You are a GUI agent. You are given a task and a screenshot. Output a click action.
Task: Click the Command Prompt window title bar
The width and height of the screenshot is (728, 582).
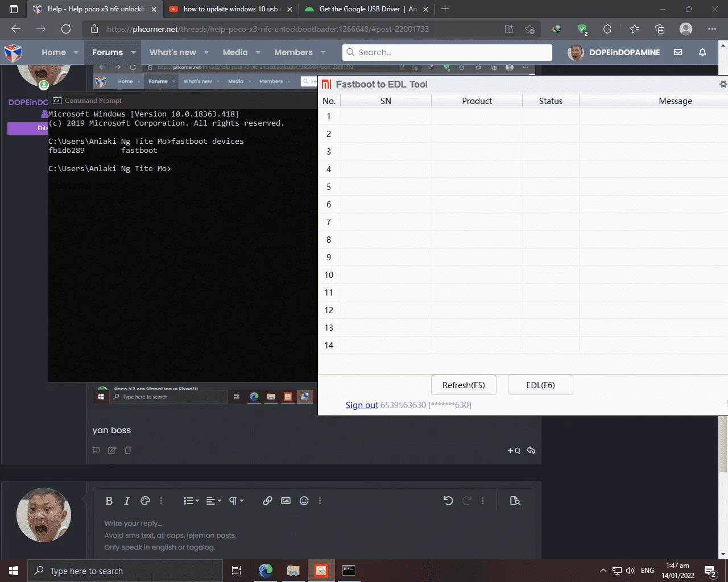coord(183,100)
